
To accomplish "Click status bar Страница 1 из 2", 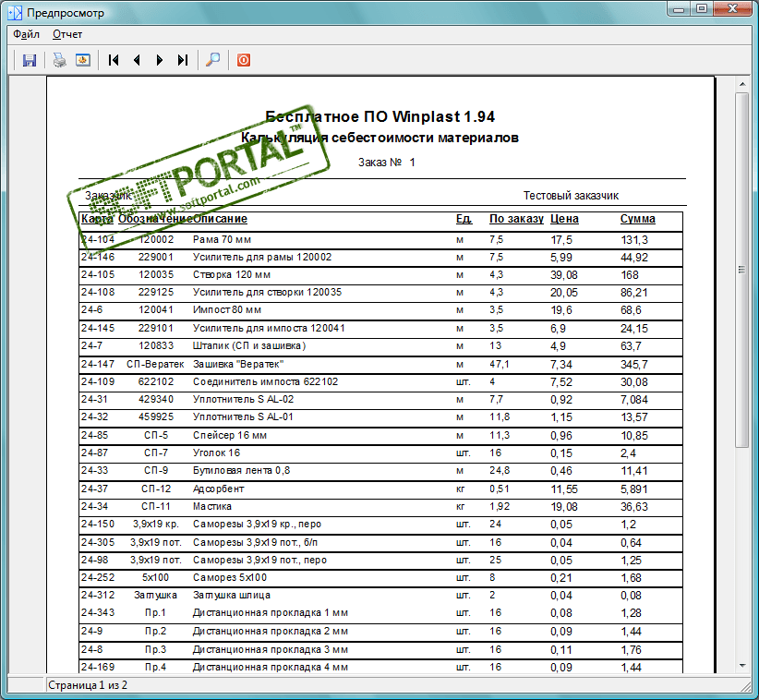I will click(88, 685).
